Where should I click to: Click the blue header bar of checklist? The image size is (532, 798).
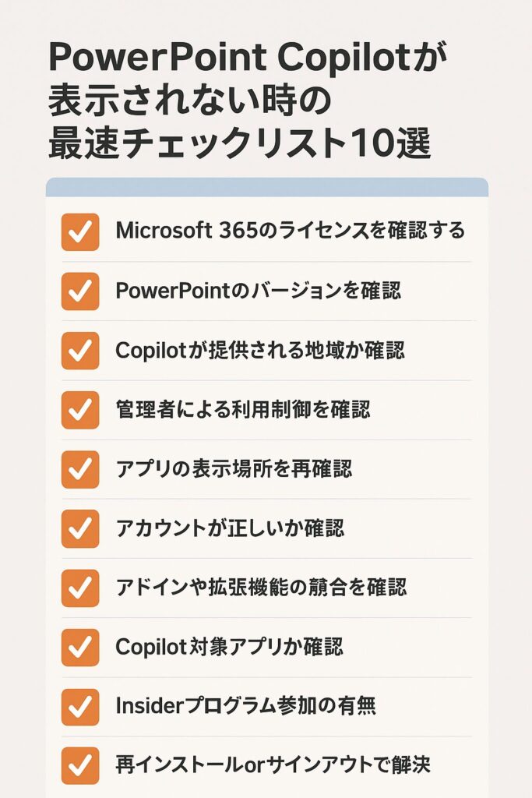coord(267,187)
